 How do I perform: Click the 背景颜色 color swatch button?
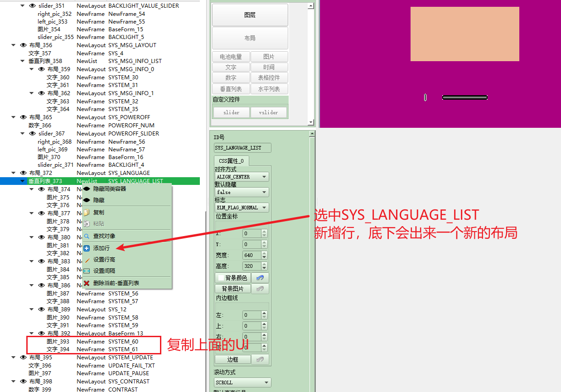233,278
